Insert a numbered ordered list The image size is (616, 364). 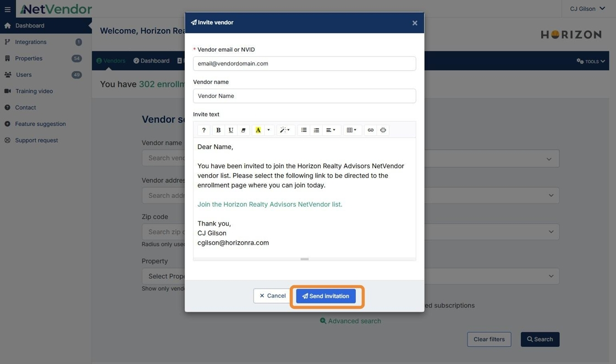coord(316,130)
